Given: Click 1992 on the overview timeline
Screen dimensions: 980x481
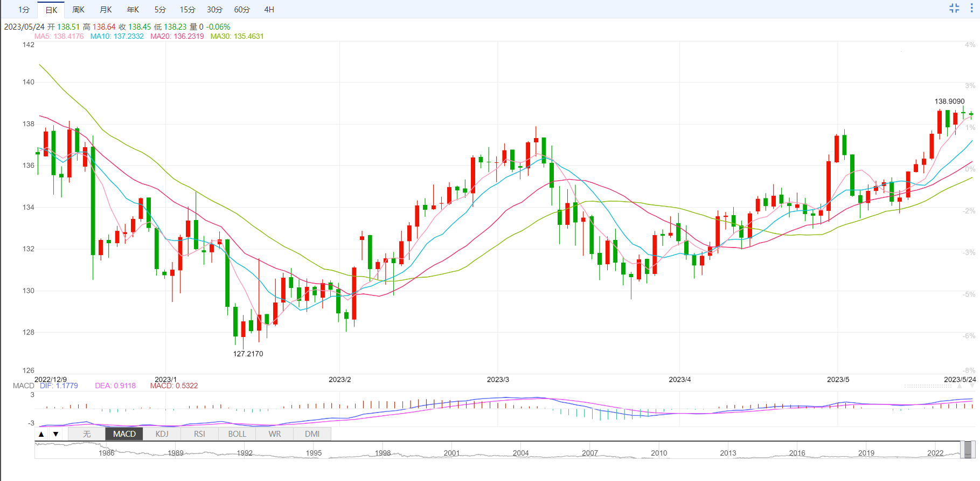Looking at the screenshot, I should coord(245,453).
